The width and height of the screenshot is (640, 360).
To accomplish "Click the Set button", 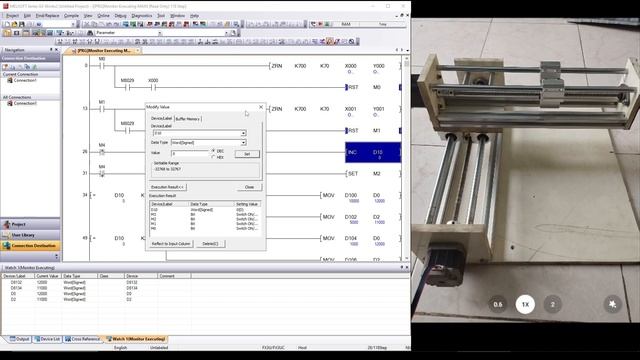I will (x=247, y=154).
